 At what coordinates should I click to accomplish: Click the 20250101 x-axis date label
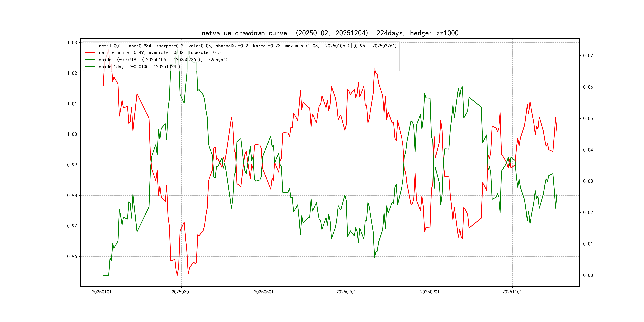coord(102,292)
